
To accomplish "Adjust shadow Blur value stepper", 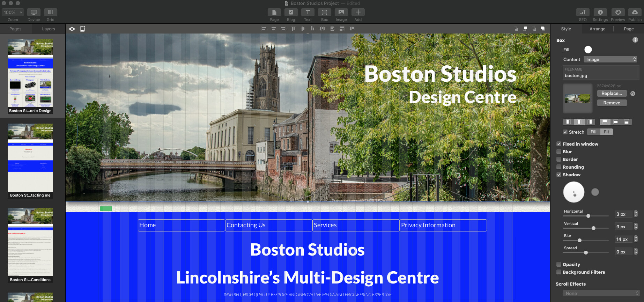I will point(636,239).
